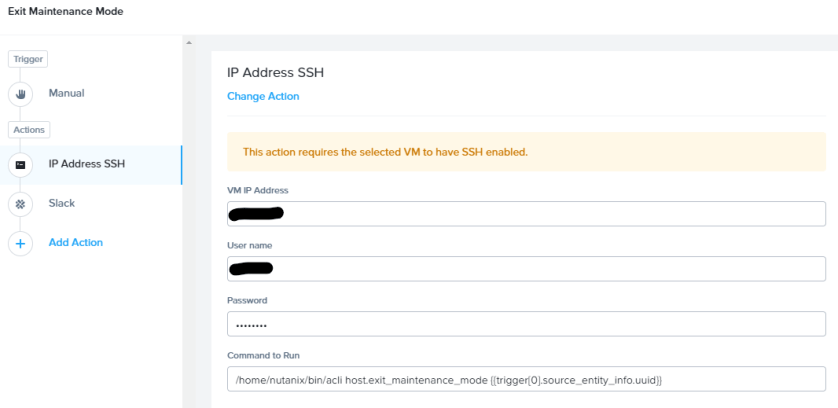The height and width of the screenshot is (408, 838).
Task: Click the IP Address SSH terminal icon
Action: (21, 164)
